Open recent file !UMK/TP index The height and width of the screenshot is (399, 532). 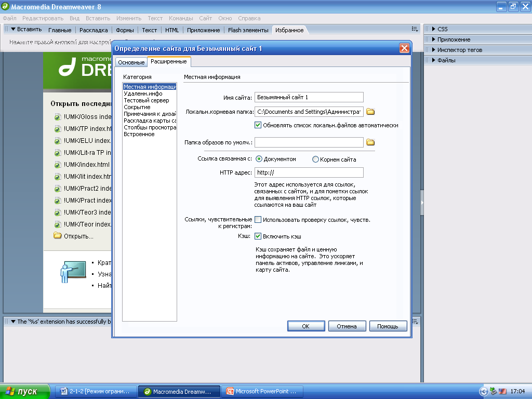[83, 129]
